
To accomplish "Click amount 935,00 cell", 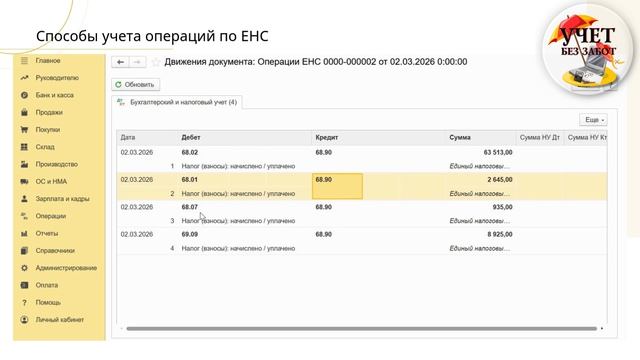I will point(502,207).
